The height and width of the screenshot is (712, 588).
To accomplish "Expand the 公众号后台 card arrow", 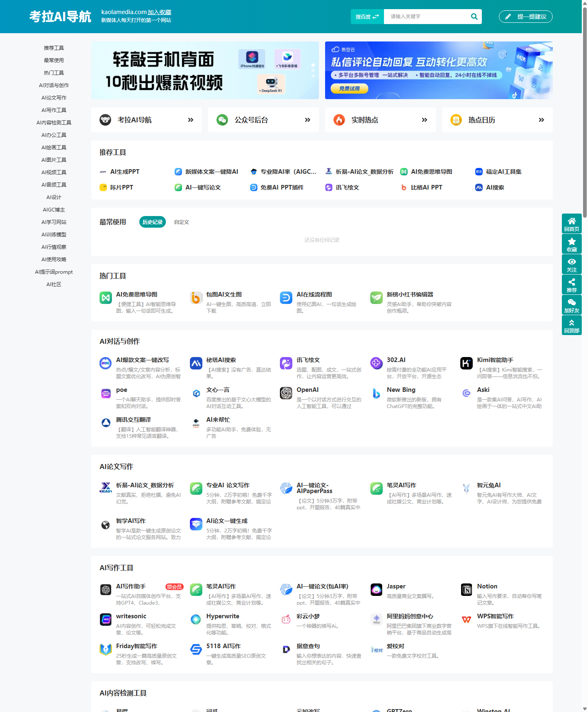I will coord(308,120).
